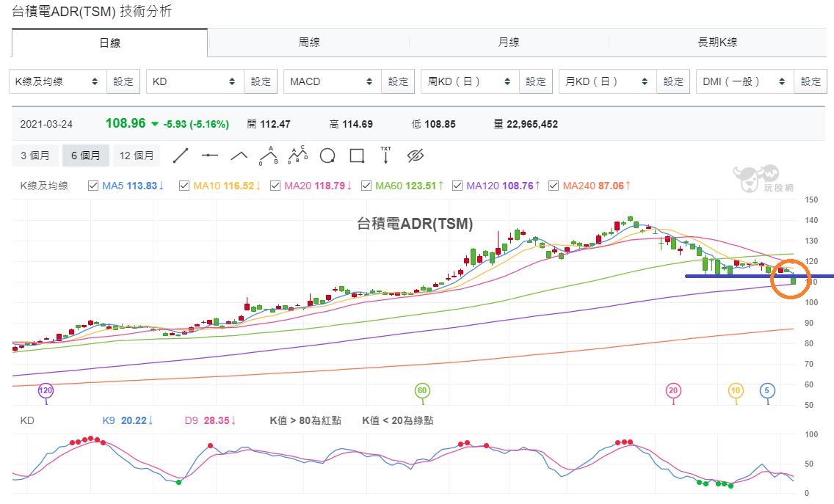The width and height of the screenshot is (834, 504).
Task: Switch to the 月線 monthly chart tab
Action: [509, 43]
